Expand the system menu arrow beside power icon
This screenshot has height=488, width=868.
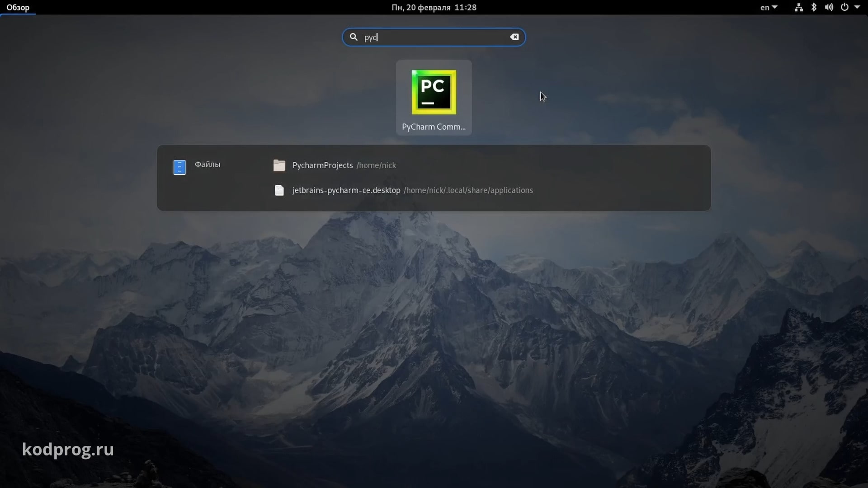pyautogui.click(x=857, y=7)
